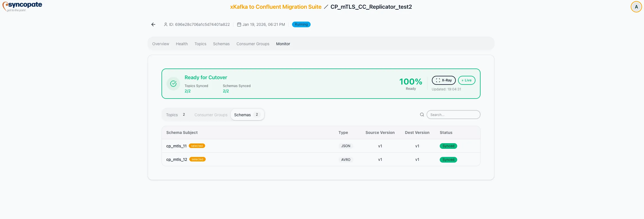Click the selected badge on cp_mtls_11
This screenshot has width=644, height=219.
click(x=197, y=146)
